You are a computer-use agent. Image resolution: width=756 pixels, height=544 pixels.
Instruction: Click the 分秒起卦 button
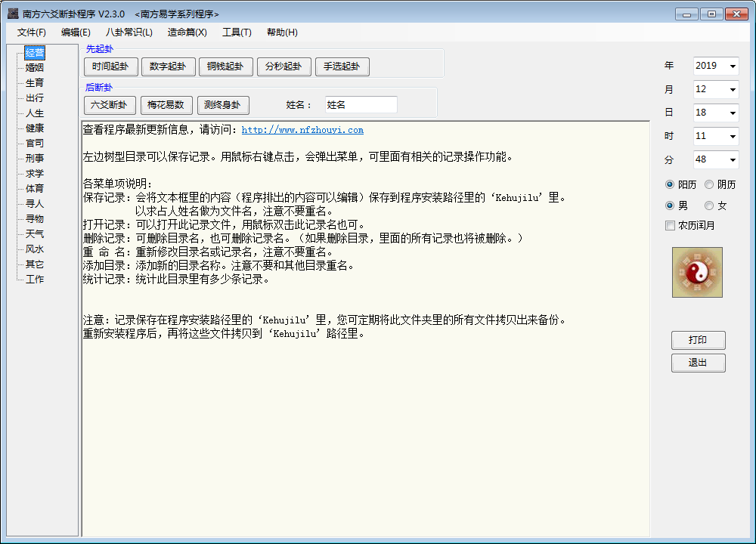284,66
